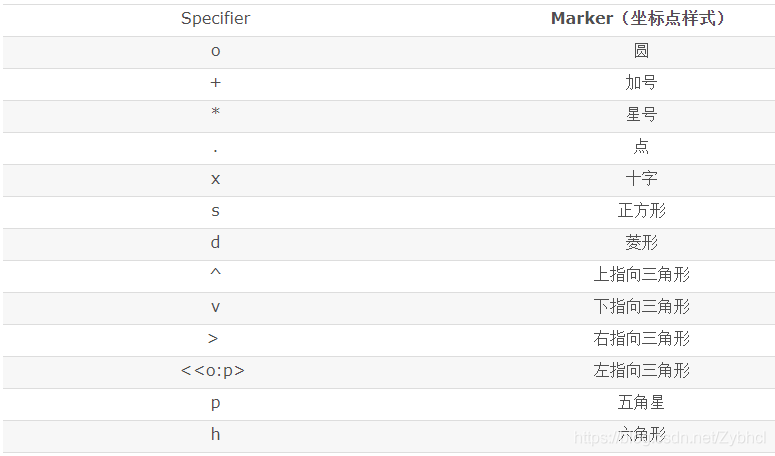Click the 'd' specifier cell
775x456 pixels.
(215, 242)
